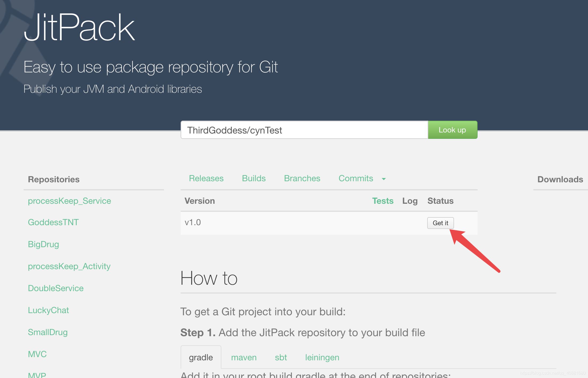Click the Releases tab icon
This screenshot has height=378, width=588.
coord(206,178)
